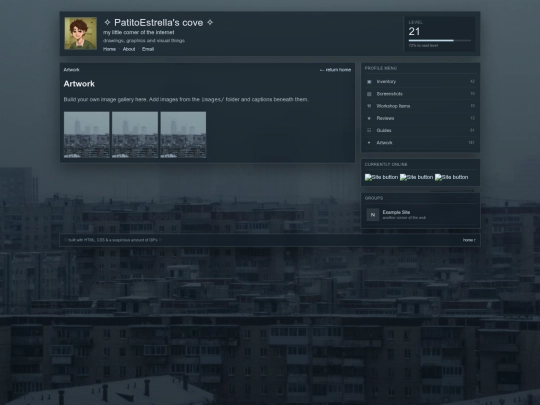Select the Reviews star icon
Image resolution: width=540 pixels, height=405 pixels.
coord(369,118)
